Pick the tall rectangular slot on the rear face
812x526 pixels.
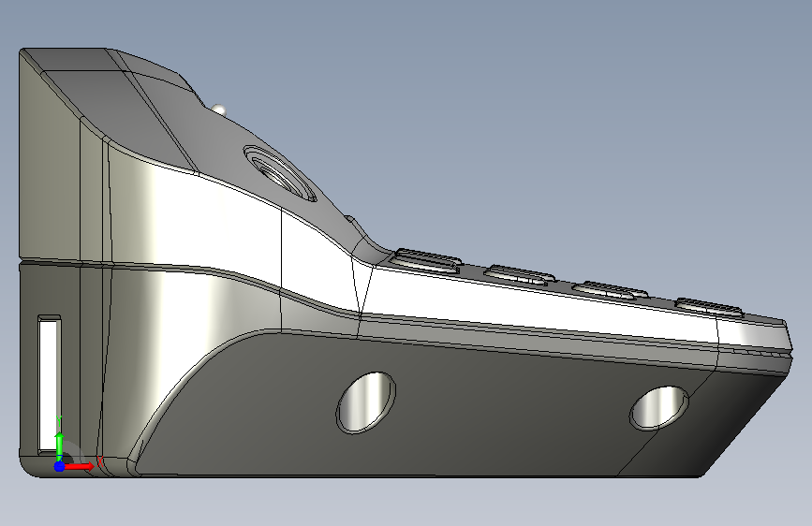(x=50, y=385)
